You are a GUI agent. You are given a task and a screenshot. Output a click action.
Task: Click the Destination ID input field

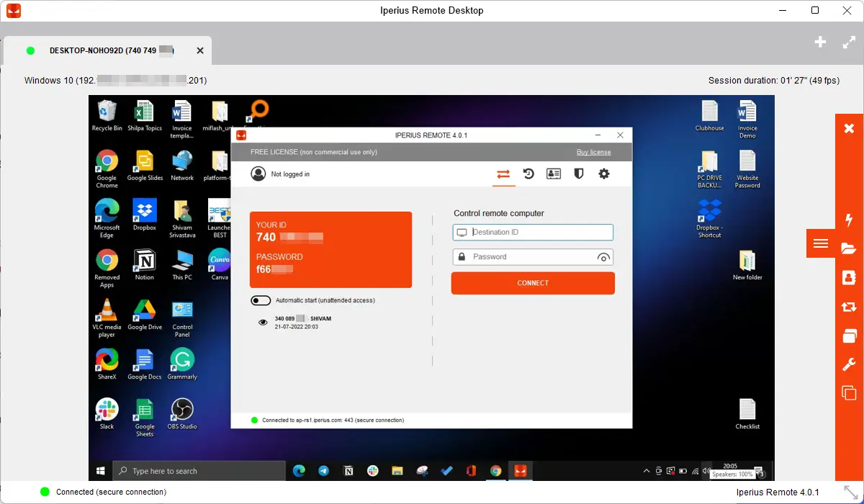[533, 232]
